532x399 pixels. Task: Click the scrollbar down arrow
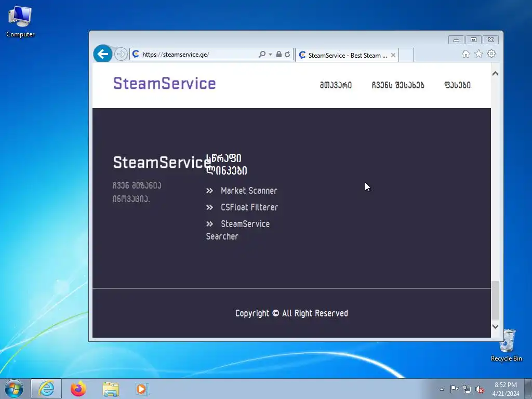tap(495, 326)
